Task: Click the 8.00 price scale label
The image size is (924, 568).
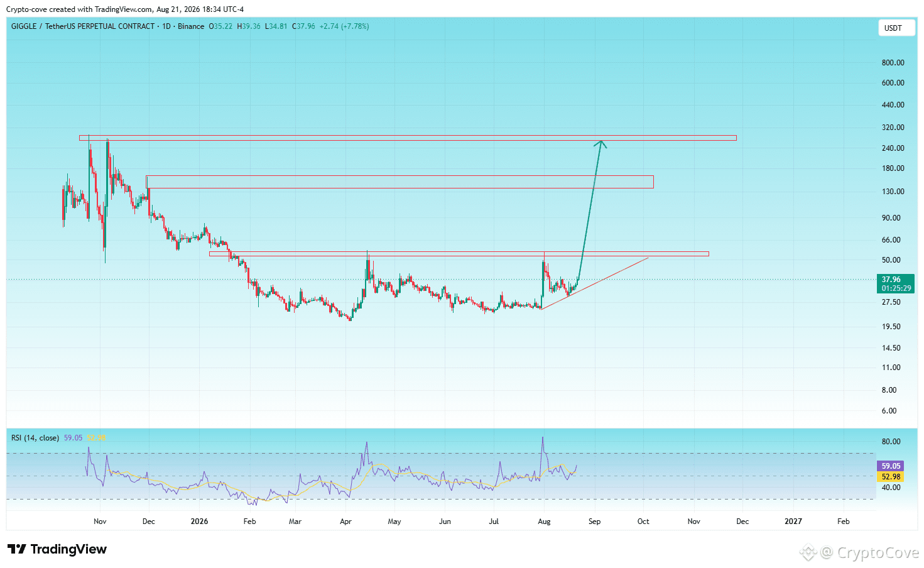Action: pos(889,390)
